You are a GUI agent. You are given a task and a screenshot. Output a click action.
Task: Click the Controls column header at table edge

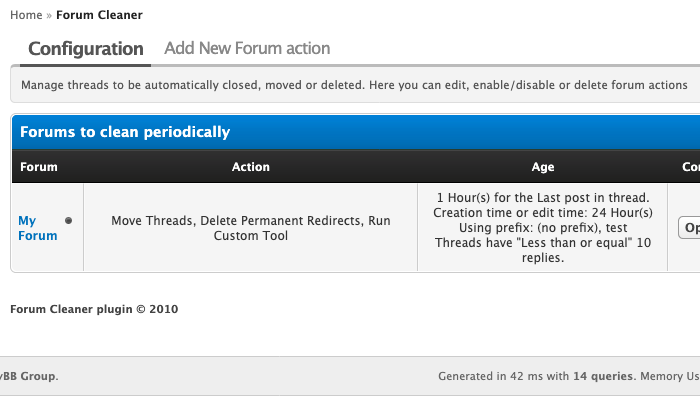[690, 167]
